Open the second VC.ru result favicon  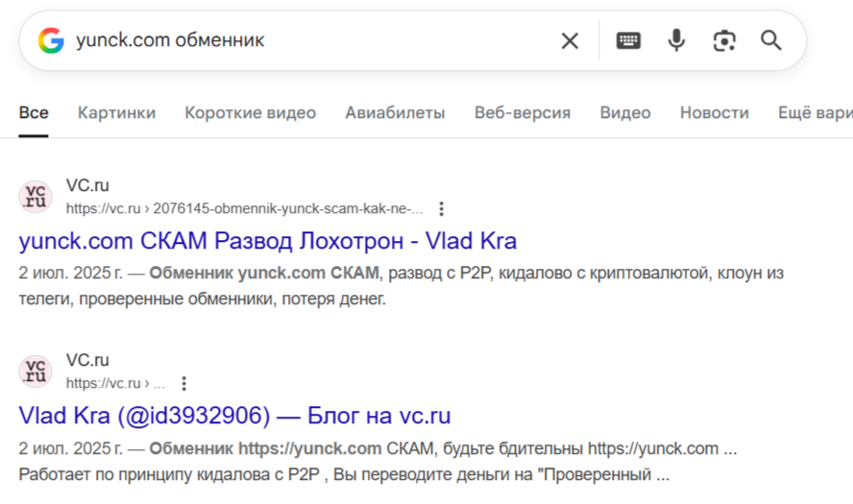(x=36, y=372)
